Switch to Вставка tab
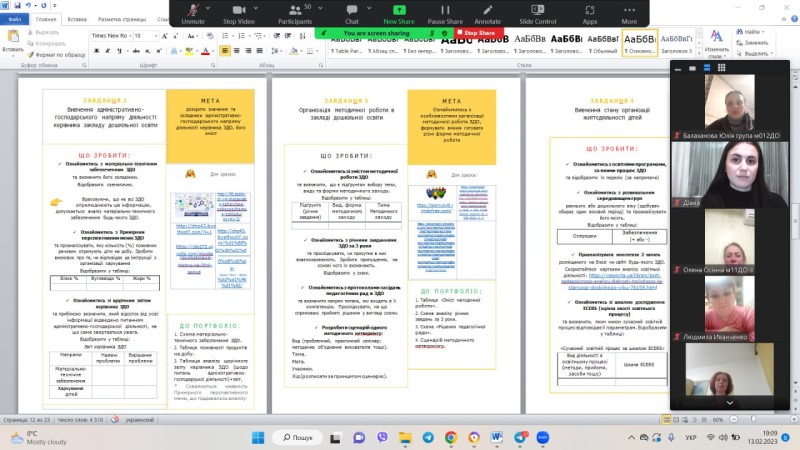The width and height of the screenshot is (800, 450). pyautogui.click(x=77, y=19)
